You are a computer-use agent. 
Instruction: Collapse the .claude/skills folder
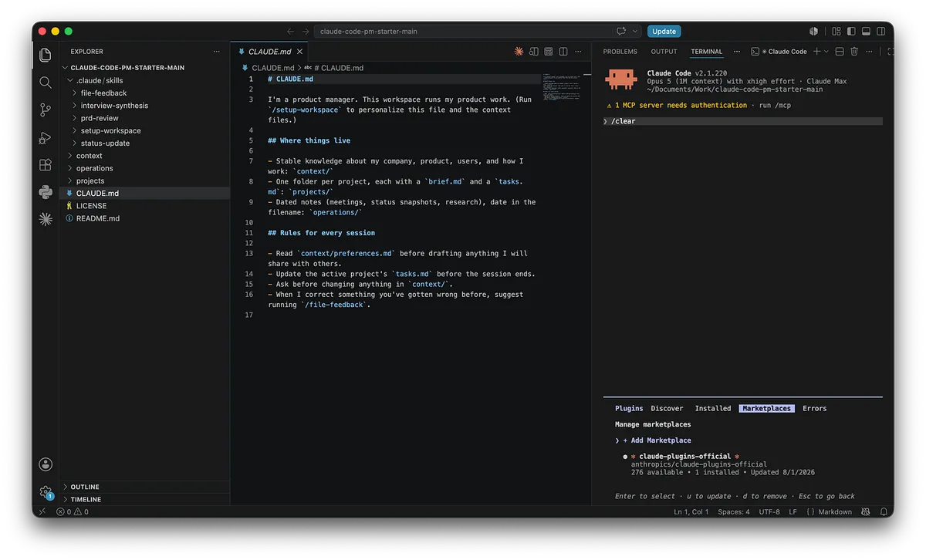(x=100, y=80)
